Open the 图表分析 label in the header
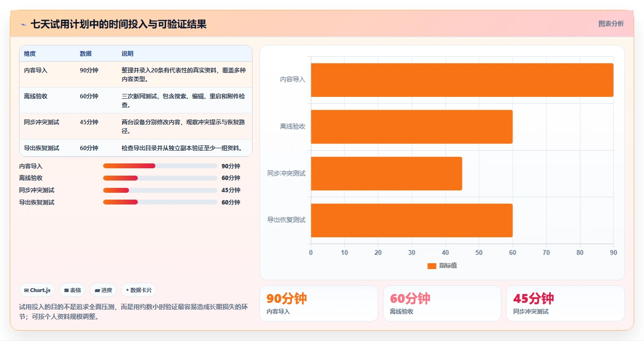 (611, 23)
